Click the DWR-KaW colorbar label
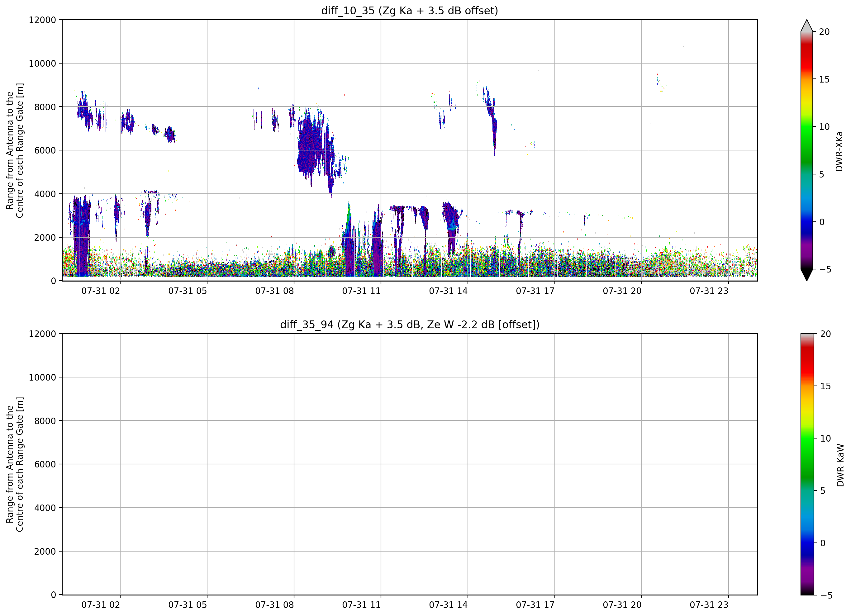851x616 pixels. pyautogui.click(x=840, y=465)
